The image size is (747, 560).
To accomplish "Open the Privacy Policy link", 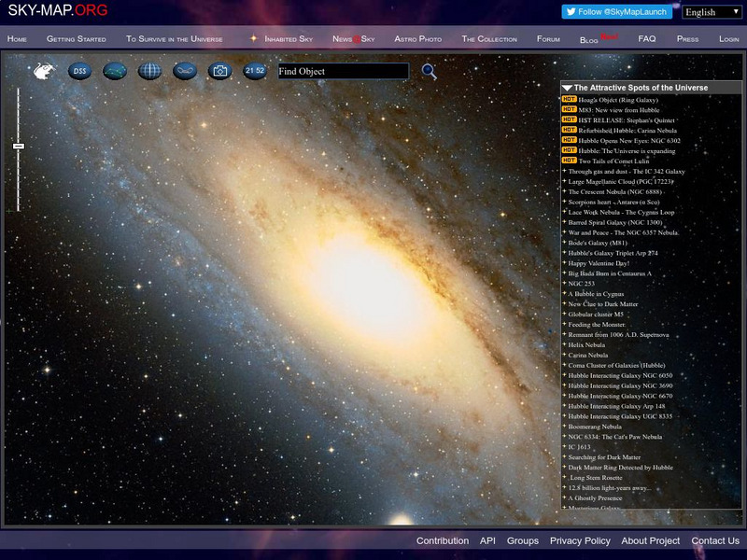I will click(x=579, y=540).
